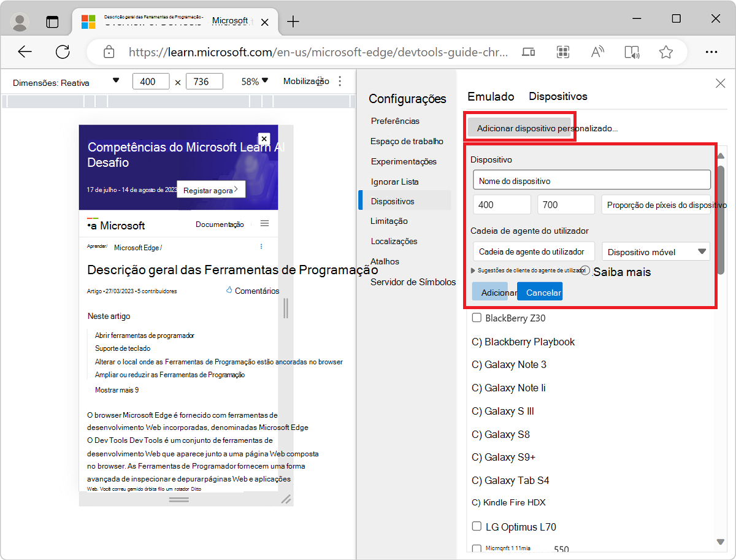
Task: Open the Settings and more menu
Action: tap(711, 52)
